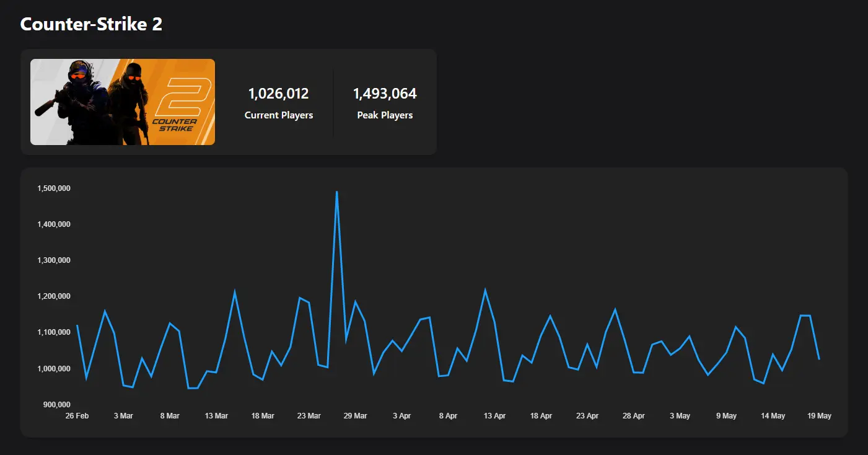This screenshot has width=868, height=455.
Task: Click the 13 Mar date label
Action: click(216, 416)
